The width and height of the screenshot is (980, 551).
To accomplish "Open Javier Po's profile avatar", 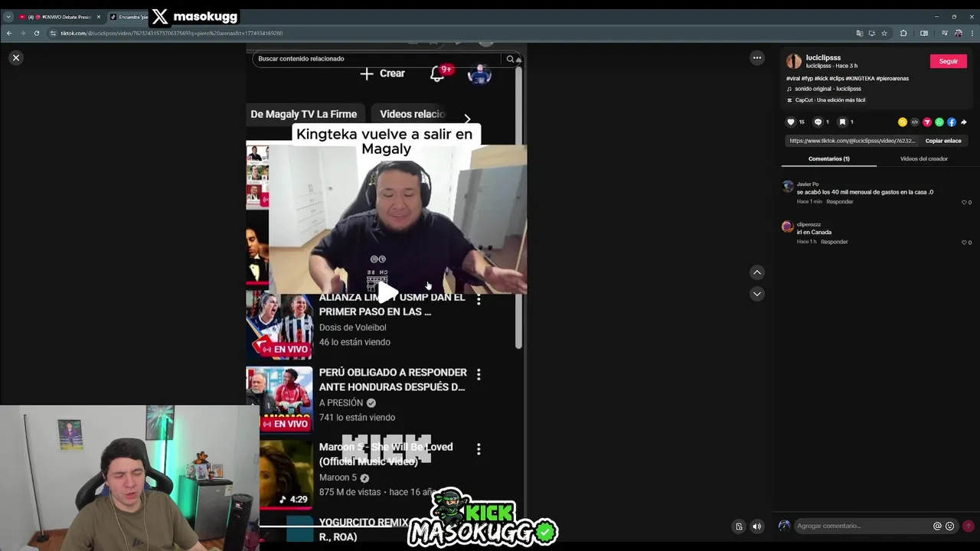I will tap(787, 186).
